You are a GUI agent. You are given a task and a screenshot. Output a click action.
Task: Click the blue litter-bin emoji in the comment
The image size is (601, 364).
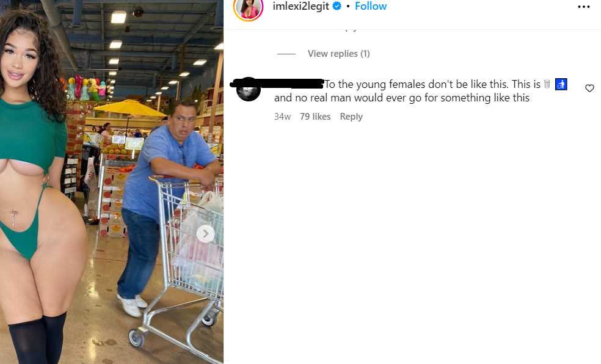pos(561,84)
